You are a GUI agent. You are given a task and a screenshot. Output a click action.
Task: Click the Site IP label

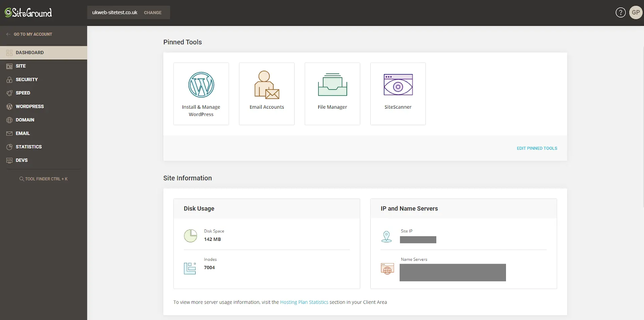click(x=407, y=231)
